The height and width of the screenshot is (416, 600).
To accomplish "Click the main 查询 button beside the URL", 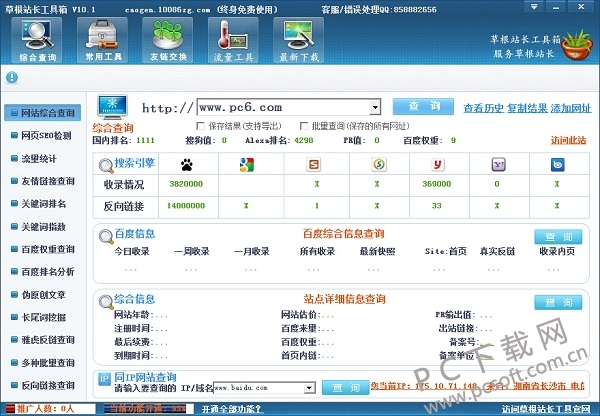I will [423, 106].
